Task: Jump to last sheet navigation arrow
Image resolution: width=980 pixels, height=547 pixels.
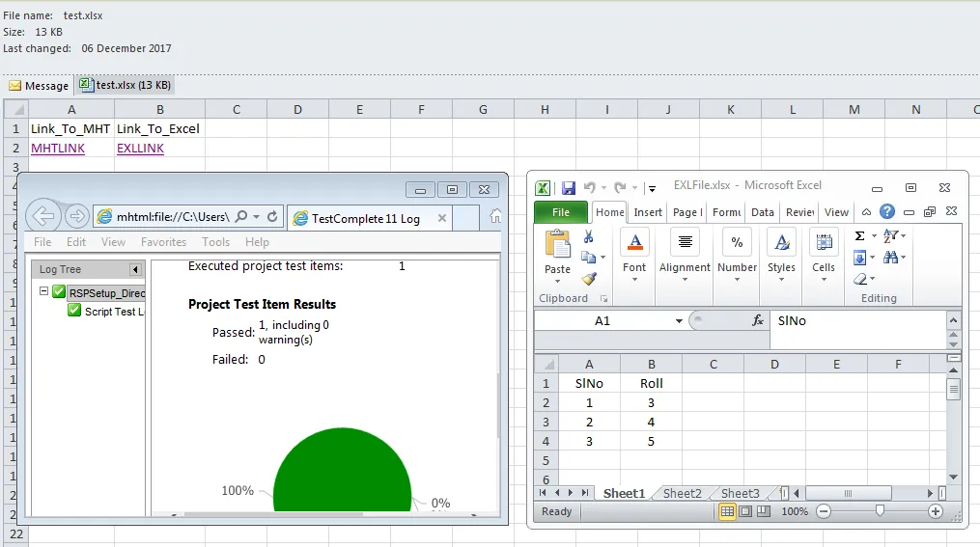Action: (x=585, y=493)
